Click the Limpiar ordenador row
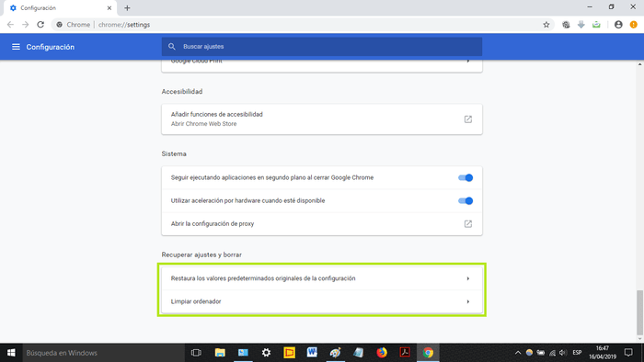Image resolution: width=644 pixels, height=362 pixels. coord(322,301)
